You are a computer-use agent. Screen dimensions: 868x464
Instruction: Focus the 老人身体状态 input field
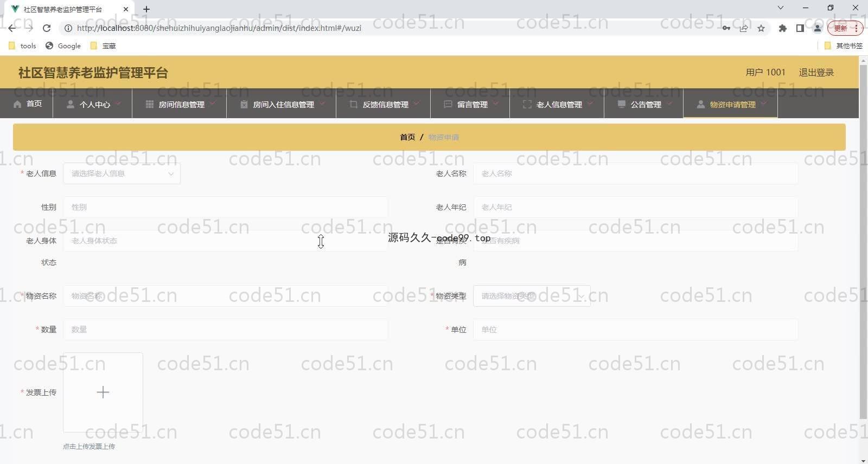pos(225,241)
